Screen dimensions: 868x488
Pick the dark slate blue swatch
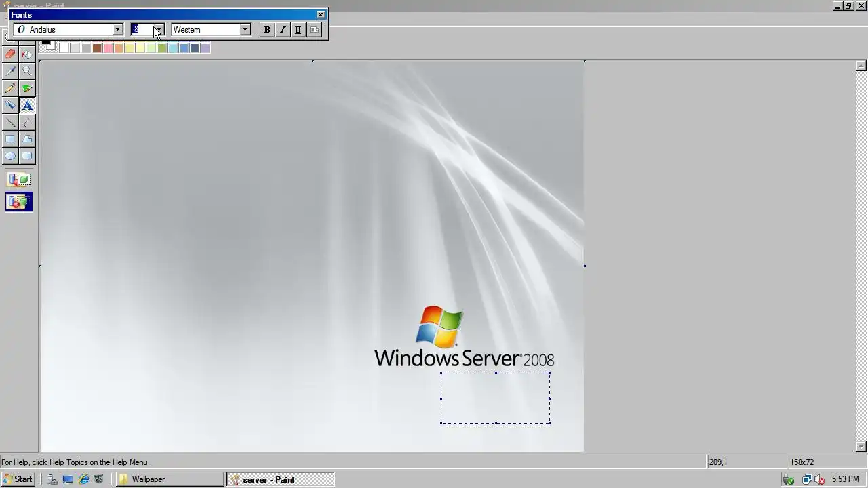pyautogui.click(x=195, y=47)
